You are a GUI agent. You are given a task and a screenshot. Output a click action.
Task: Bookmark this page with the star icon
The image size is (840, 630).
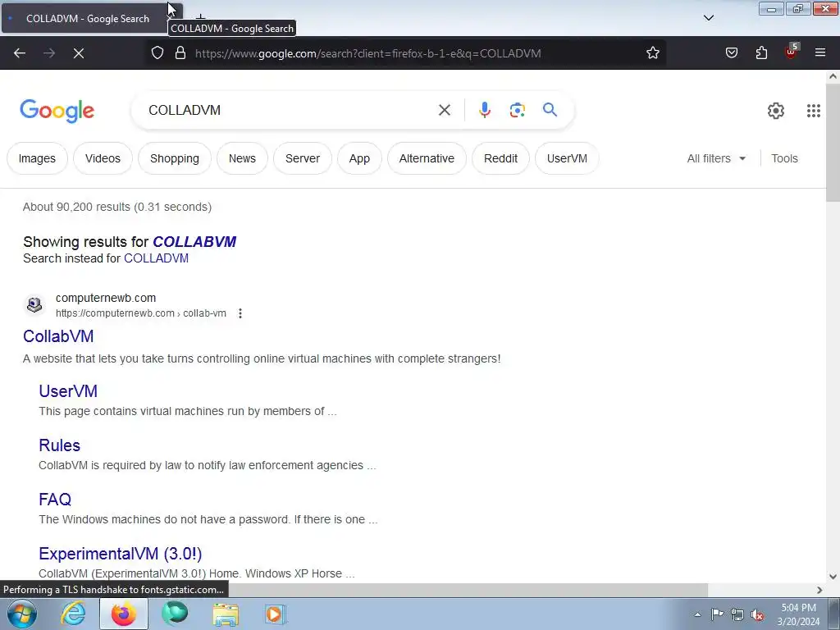click(x=652, y=53)
